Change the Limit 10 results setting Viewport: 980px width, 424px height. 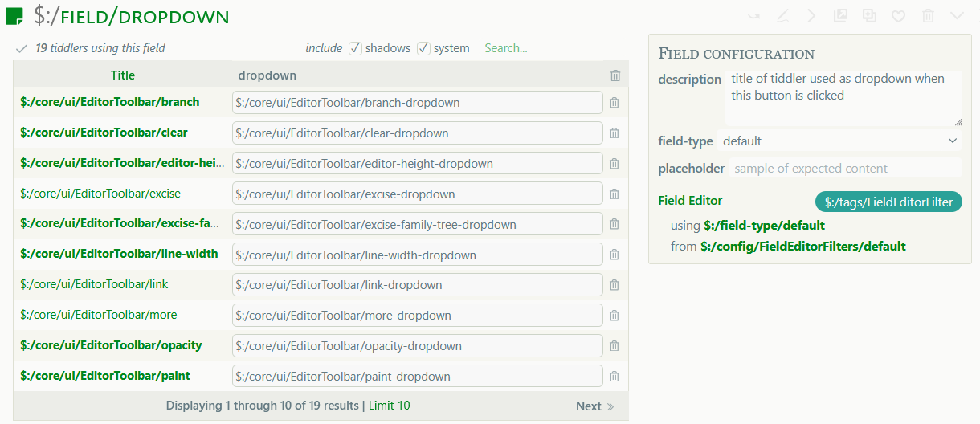tap(389, 406)
